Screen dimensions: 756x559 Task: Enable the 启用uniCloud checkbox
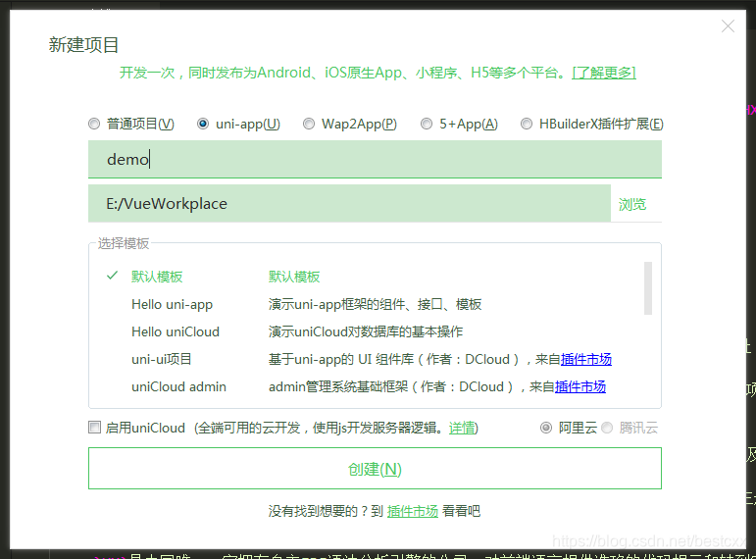pos(94,428)
